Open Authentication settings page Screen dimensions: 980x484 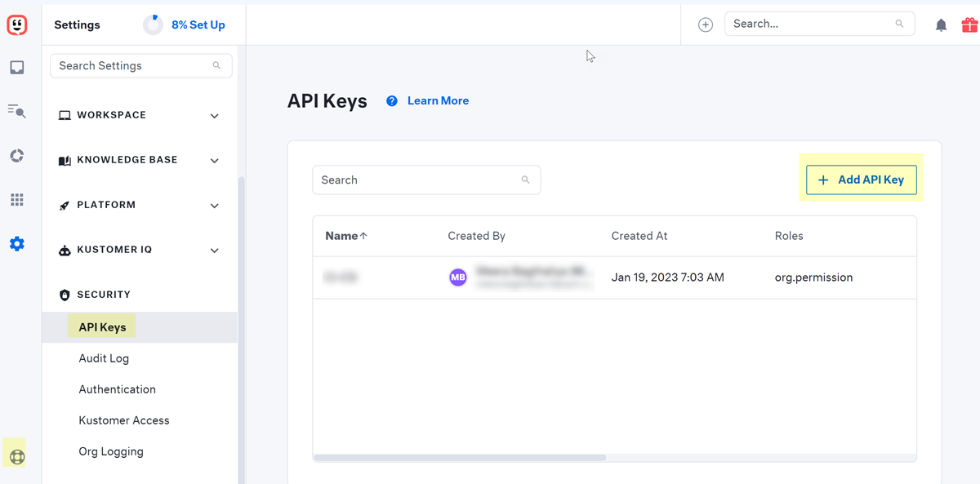117,389
